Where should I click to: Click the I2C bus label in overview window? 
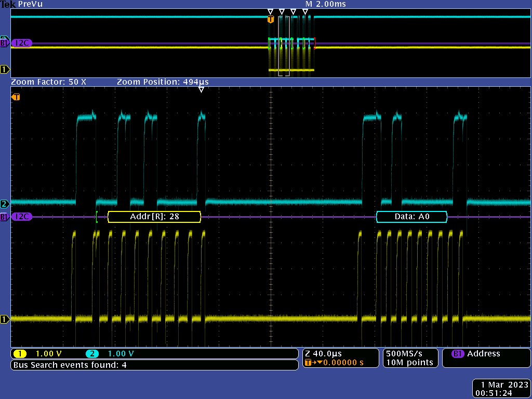pyautogui.click(x=22, y=43)
